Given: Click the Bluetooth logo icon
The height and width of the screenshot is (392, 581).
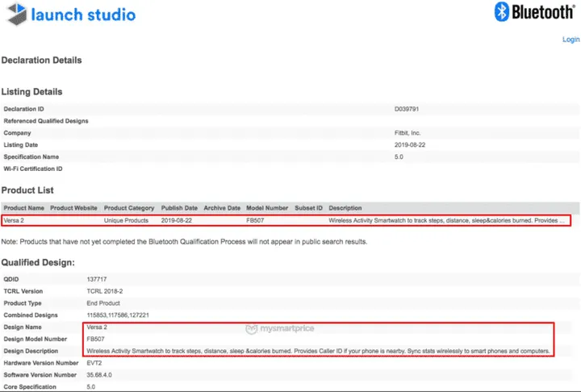Looking at the screenshot, I should tap(502, 11).
